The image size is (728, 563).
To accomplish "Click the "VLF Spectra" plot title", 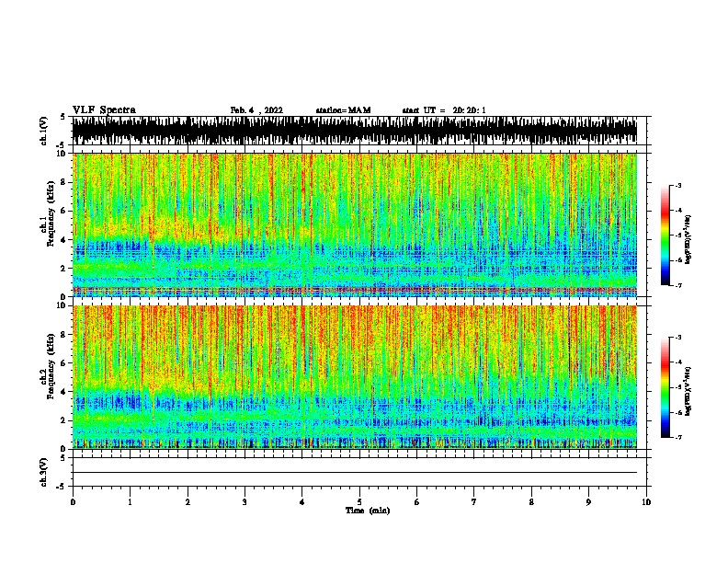I will (104, 110).
